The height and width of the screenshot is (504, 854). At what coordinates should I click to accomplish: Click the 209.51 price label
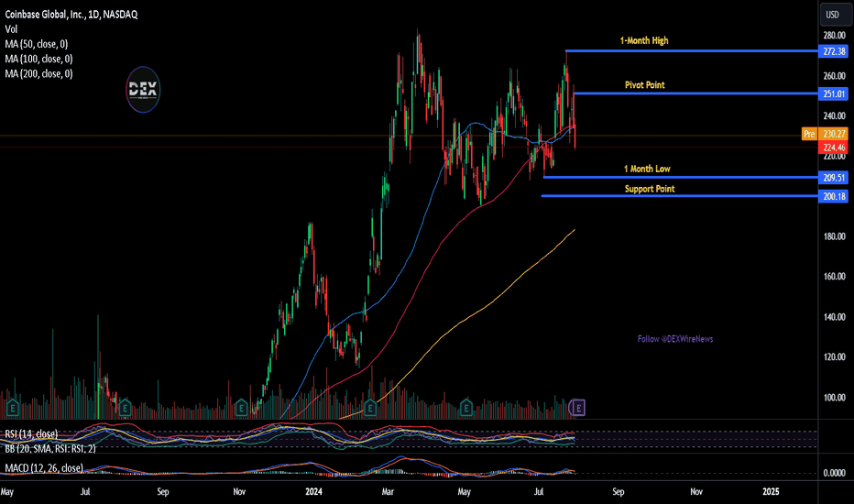(x=833, y=178)
